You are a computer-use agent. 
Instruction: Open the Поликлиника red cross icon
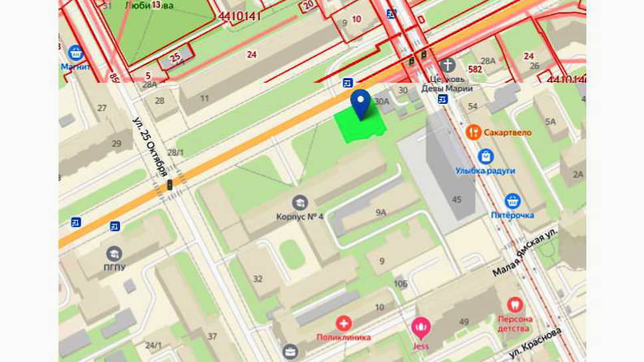pyautogui.click(x=343, y=323)
